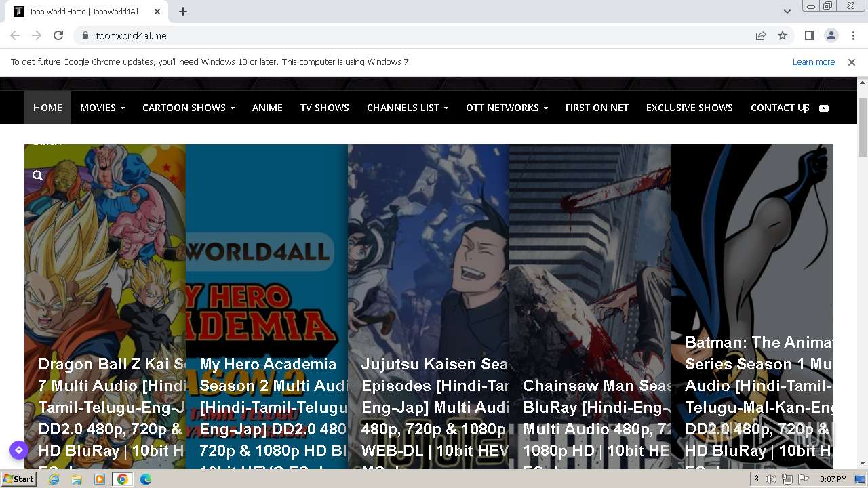Open the EXCLUSIVE SHOWS menu item
Image resolution: width=868 pixels, height=488 pixels.
690,108
